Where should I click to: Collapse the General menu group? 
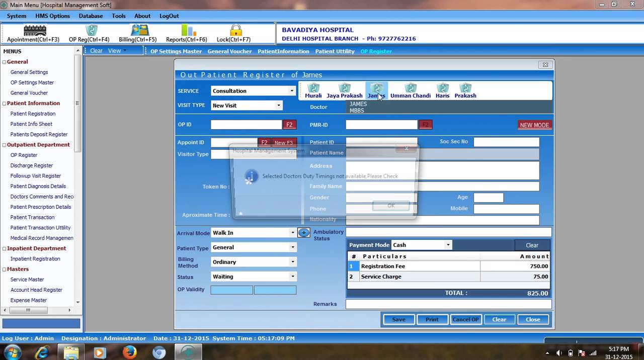[5, 62]
